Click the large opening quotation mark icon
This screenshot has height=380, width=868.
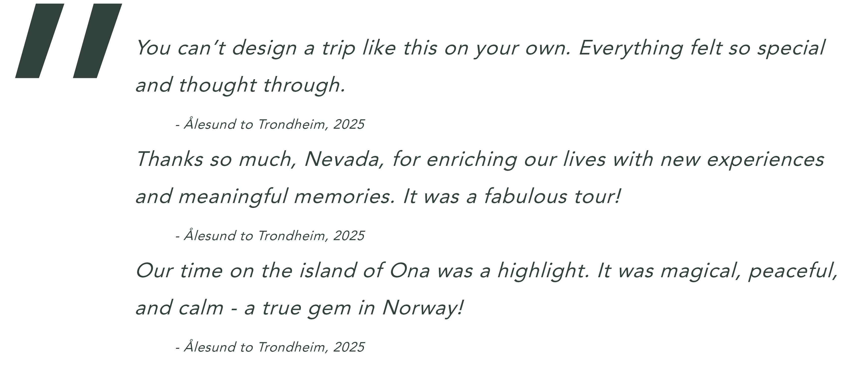(x=68, y=41)
